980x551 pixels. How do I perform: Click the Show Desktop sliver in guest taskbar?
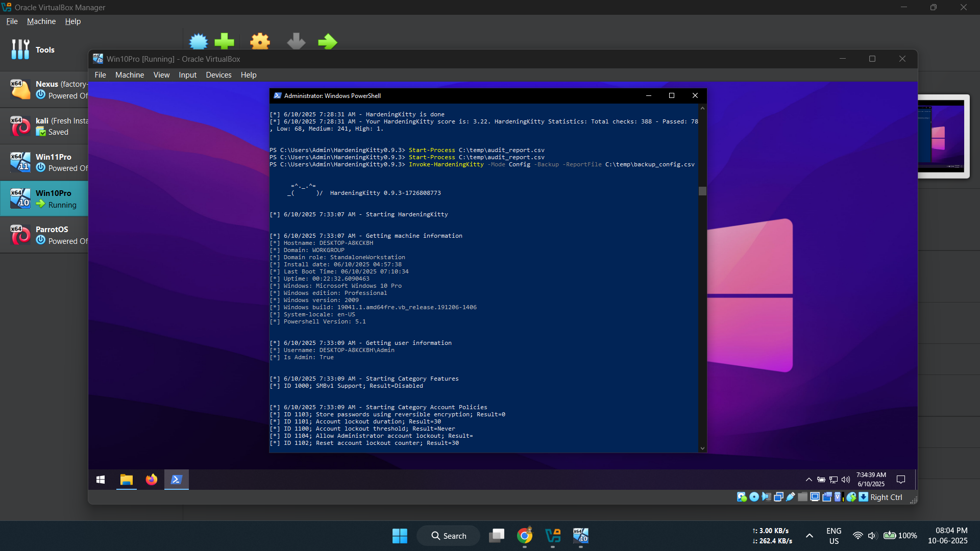click(x=916, y=480)
